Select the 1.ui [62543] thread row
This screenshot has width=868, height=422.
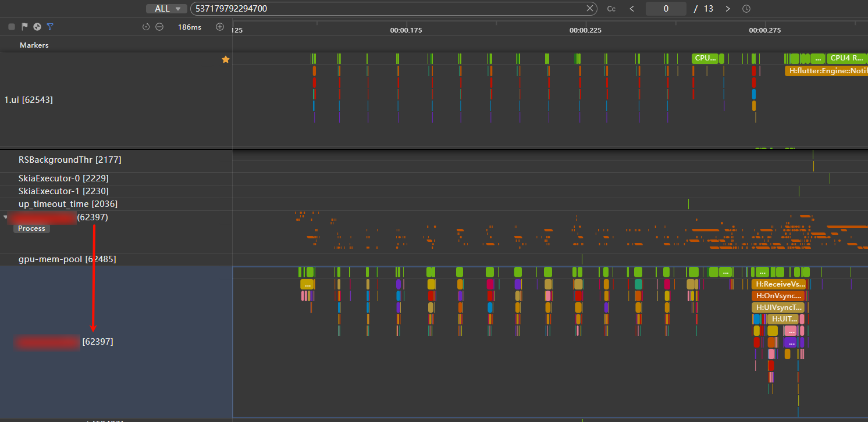pyautogui.click(x=116, y=100)
